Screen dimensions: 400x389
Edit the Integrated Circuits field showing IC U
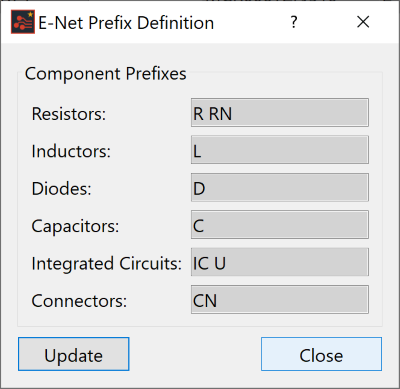(x=280, y=262)
